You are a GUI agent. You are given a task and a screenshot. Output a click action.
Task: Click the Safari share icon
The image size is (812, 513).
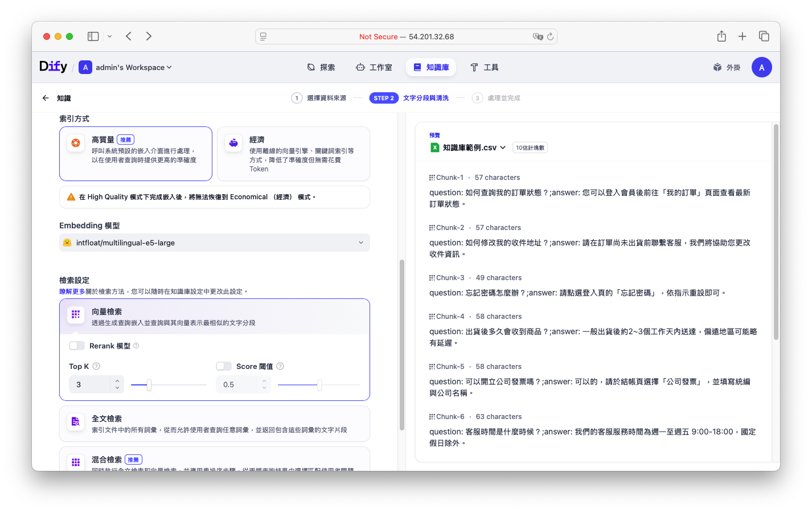[x=721, y=36]
